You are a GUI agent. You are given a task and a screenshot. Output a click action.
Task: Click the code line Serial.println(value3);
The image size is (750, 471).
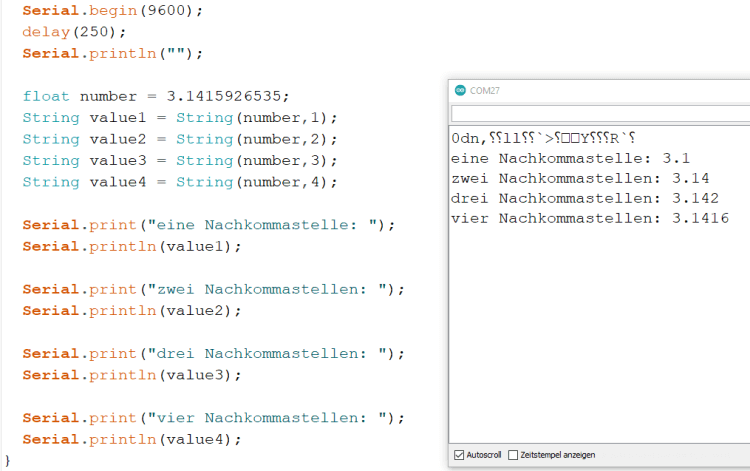tap(132, 375)
